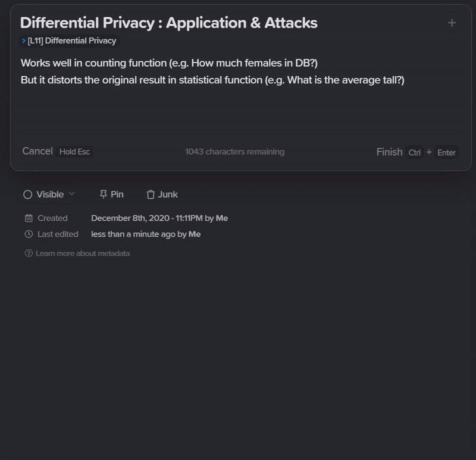
Task: Click the question mark help icon
Action: [x=29, y=254]
